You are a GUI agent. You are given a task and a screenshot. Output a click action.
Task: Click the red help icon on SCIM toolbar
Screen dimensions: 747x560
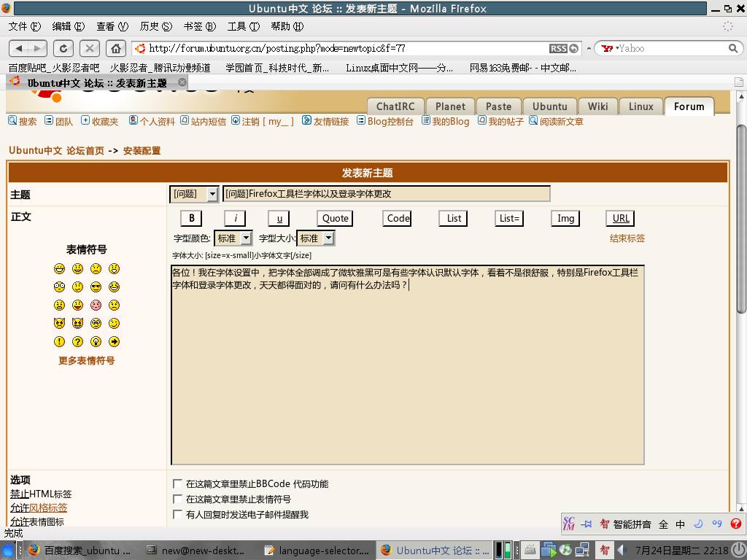(x=735, y=524)
